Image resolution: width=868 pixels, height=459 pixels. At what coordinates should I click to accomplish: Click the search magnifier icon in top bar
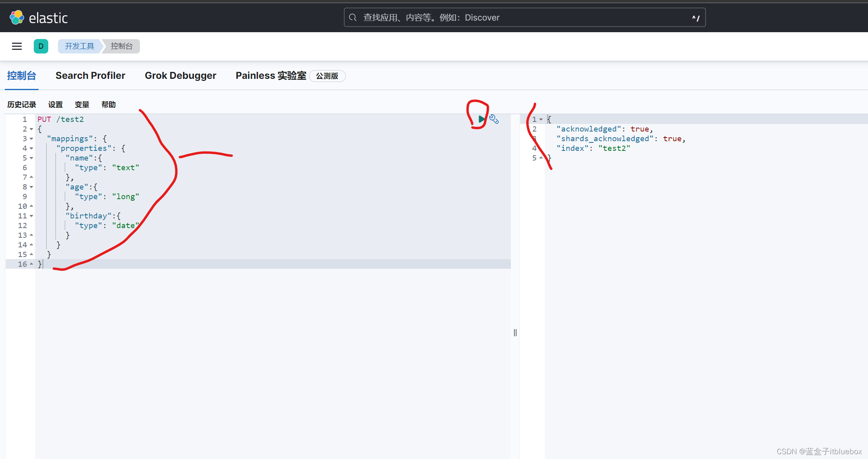[353, 18]
